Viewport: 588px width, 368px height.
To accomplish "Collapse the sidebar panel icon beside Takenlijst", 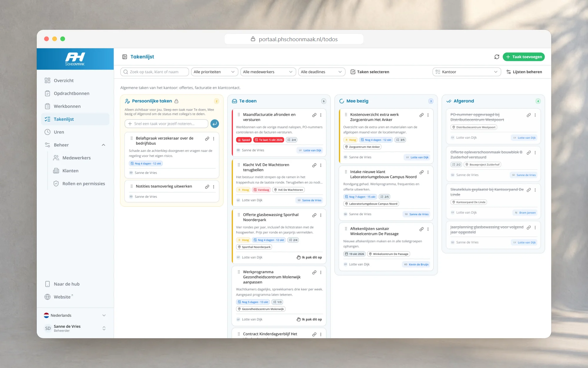I will coord(125,57).
